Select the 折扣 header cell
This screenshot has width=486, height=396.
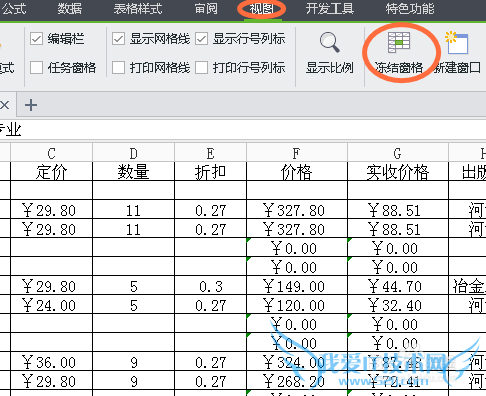(x=210, y=172)
